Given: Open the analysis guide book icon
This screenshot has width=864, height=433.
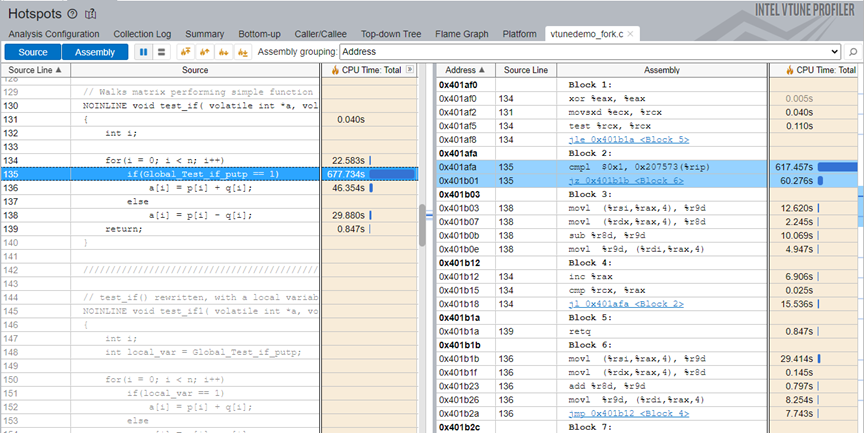Looking at the screenshot, I should tap(91, 14).
